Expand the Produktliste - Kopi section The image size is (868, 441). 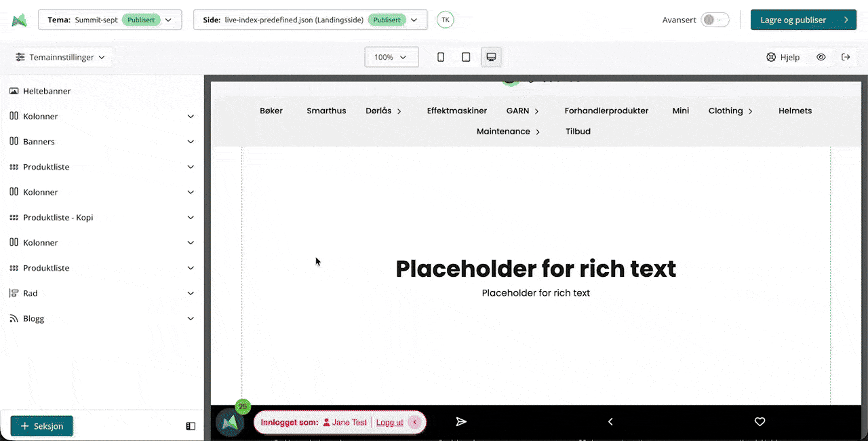[x=191, y=218]
